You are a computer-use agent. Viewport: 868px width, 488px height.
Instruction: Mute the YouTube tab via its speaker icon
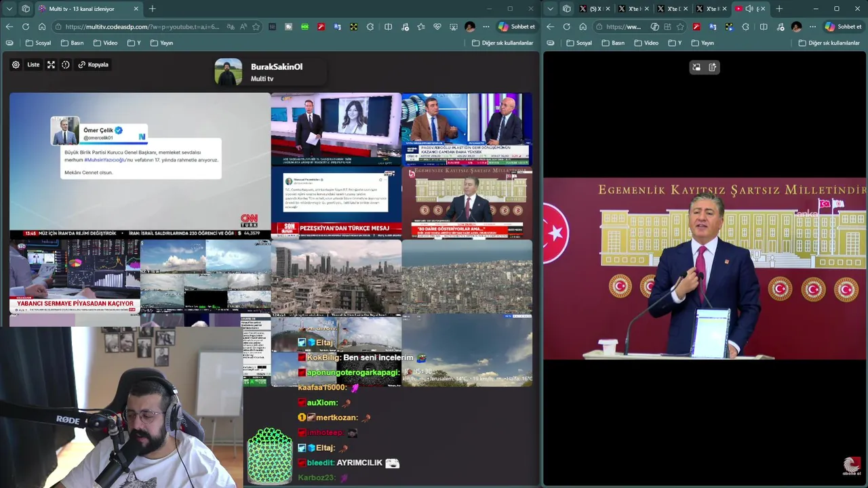tap(749, 9)
